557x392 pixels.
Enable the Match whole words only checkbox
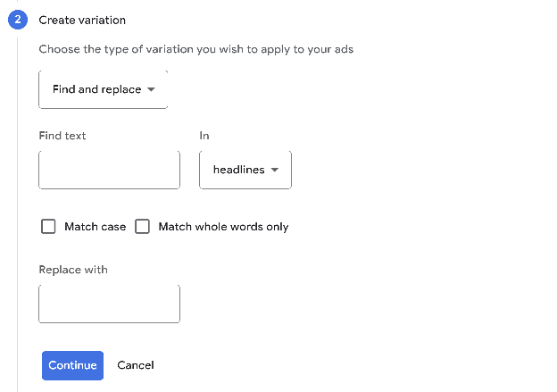pyautogui.click(x=143, y=227)
